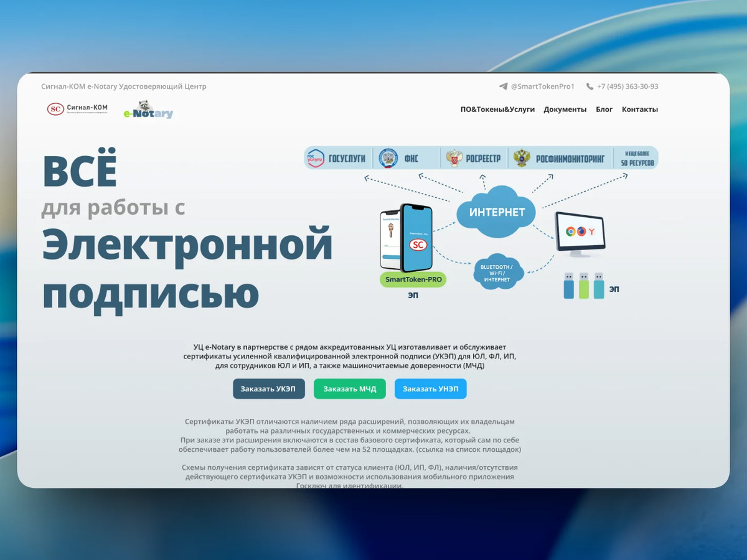Click the ИНТЕРНЕТ cloud graphic
Screen dimensions: 747x560
(497, 212)
